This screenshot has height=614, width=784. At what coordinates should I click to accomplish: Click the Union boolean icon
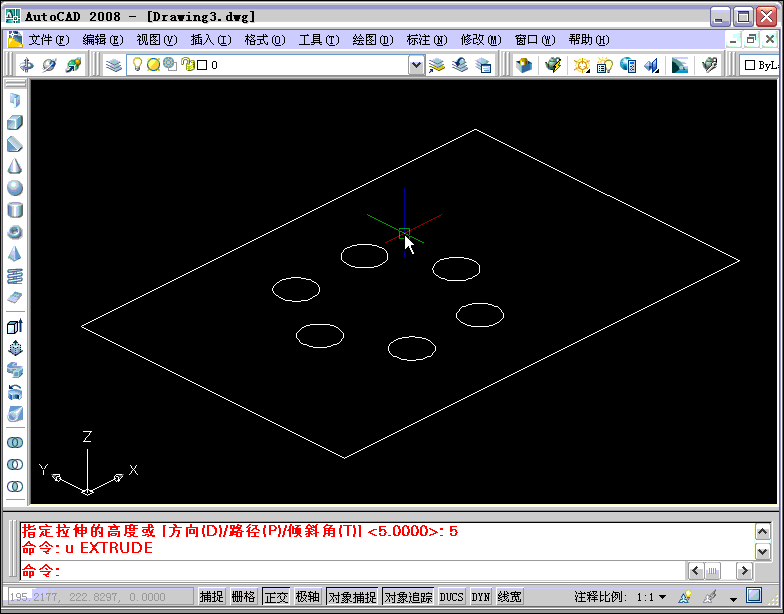(x=15, y=442)
